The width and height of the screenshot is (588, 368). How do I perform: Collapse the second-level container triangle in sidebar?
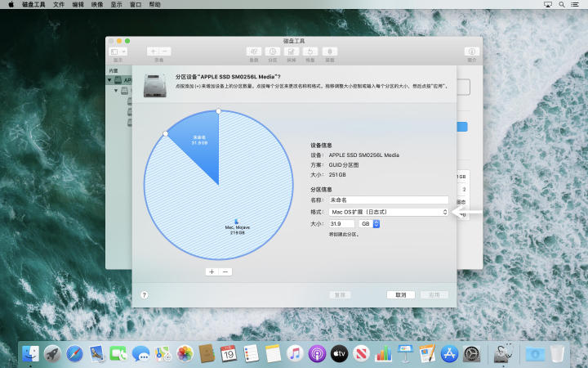tap(116, 91)
